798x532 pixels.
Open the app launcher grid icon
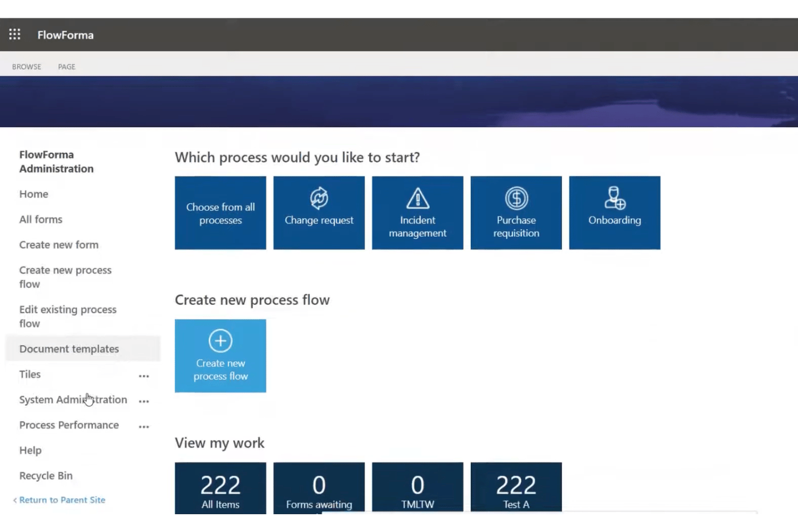point(15,34)
